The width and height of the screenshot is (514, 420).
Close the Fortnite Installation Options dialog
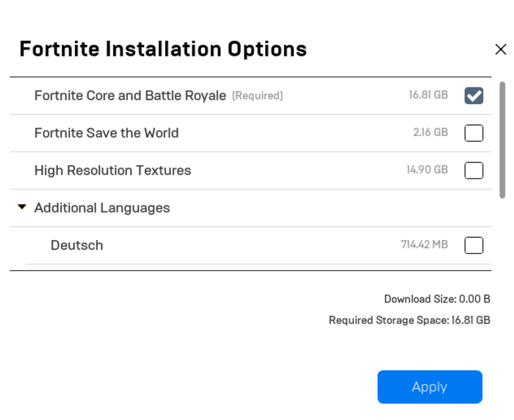click(501, 49)
